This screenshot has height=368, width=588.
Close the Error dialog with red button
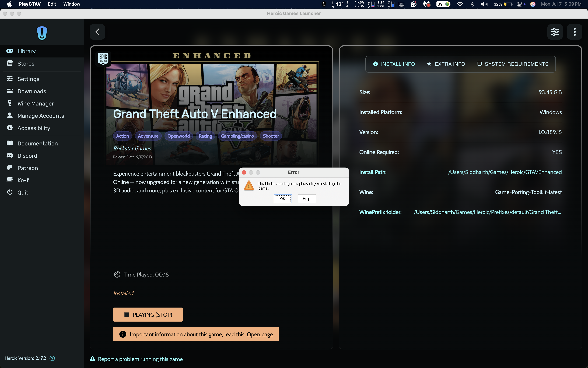coord(244,172)
